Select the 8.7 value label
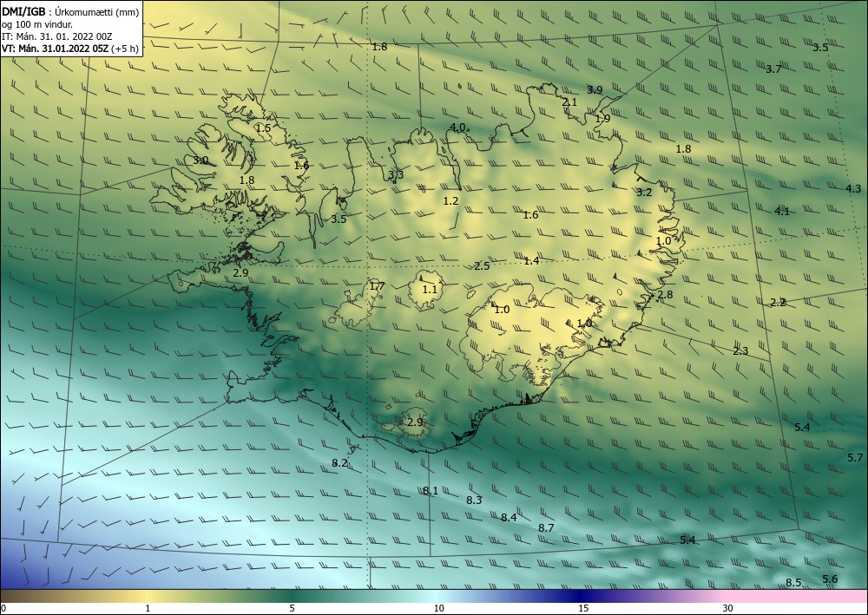Image resolution: width=868 pixels, height=615 pixels. (546, 527)
